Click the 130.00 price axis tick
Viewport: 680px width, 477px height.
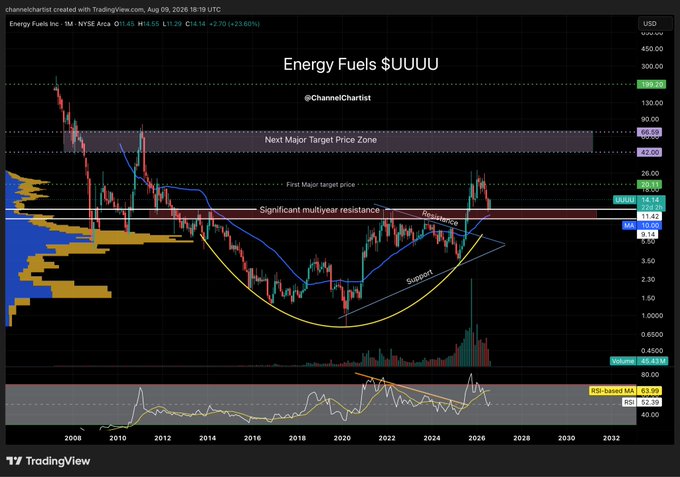652,103
